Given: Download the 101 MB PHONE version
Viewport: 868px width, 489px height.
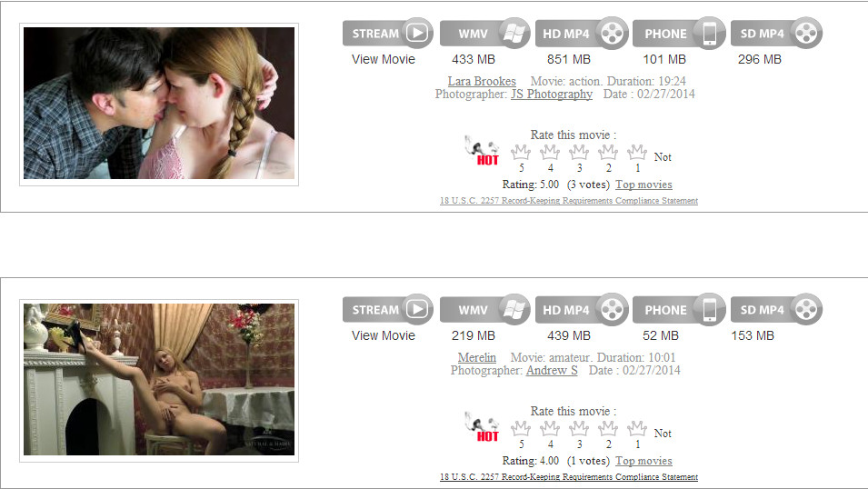Looking at the screenshot, I should tap(679, 34).
